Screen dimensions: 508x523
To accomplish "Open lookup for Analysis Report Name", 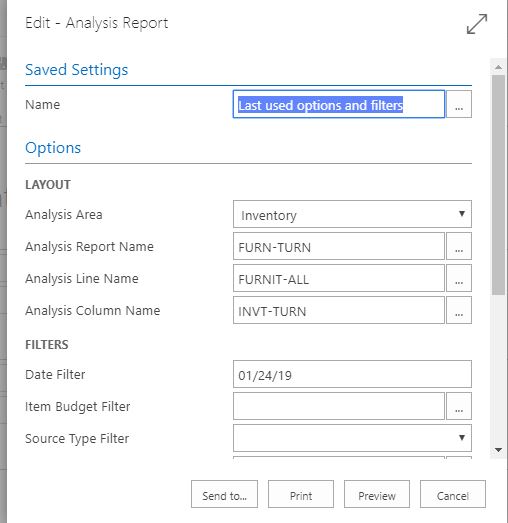I will pos(459,246).
